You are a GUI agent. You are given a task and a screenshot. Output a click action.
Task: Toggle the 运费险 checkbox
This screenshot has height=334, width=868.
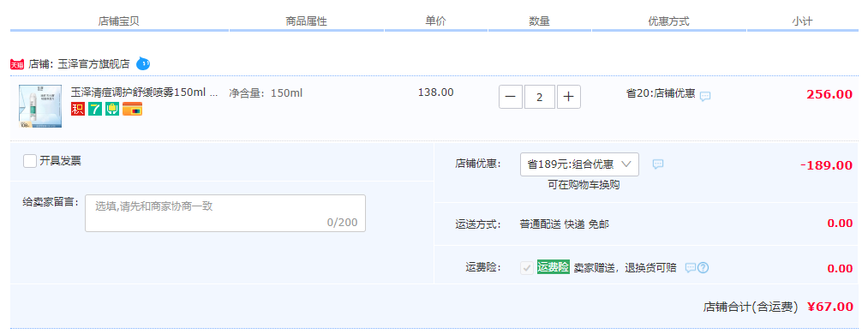pyautogui.click(x=527, y=268)
